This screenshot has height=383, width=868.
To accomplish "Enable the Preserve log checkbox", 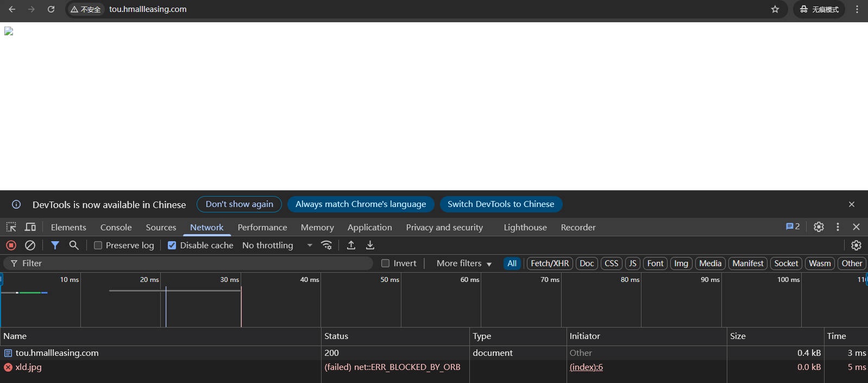I will (98, 246).
